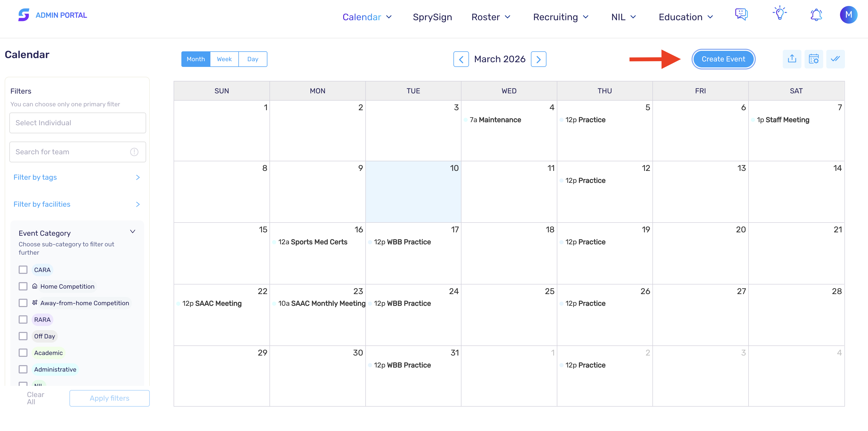868x431 pixels.
Task: Select March 30 day cell
Action: [x=317, y=376]
